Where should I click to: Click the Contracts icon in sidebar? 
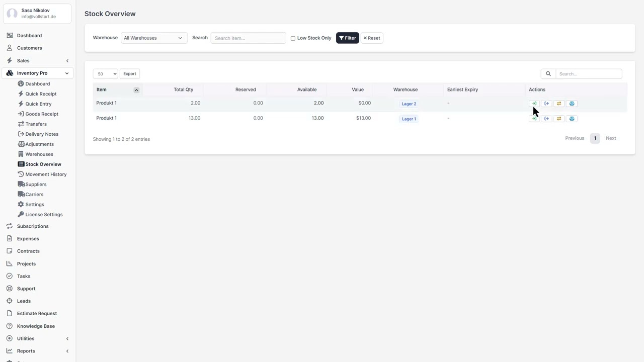(10, 251)
